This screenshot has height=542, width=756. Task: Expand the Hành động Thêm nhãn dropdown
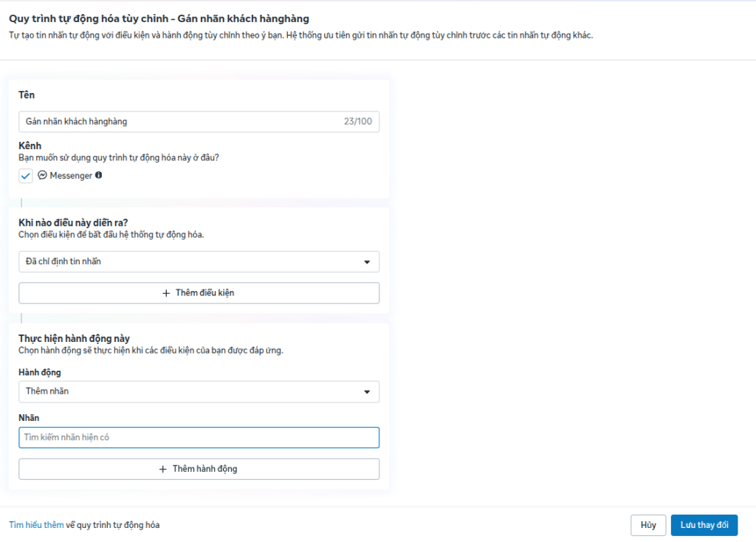click(199, 391)
